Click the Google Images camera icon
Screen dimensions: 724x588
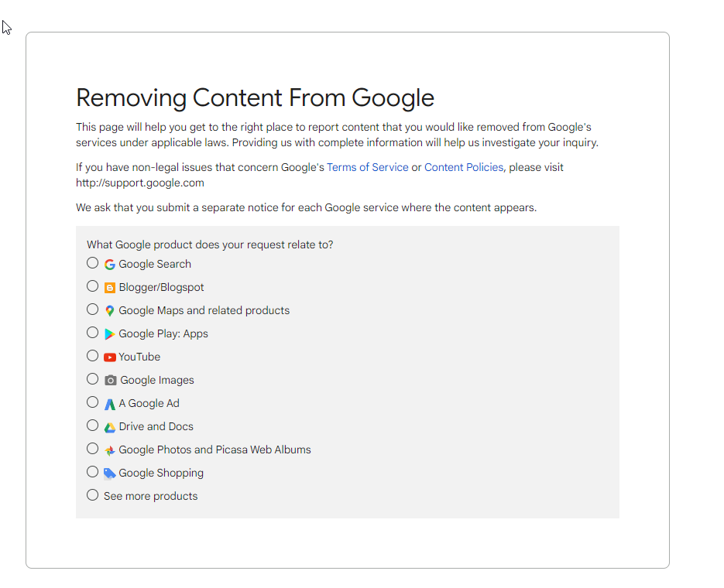(111, 380)
